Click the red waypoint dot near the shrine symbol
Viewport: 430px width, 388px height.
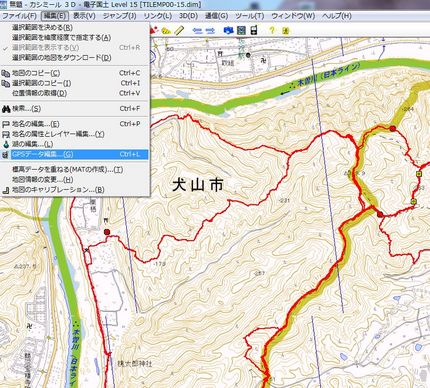107,232
